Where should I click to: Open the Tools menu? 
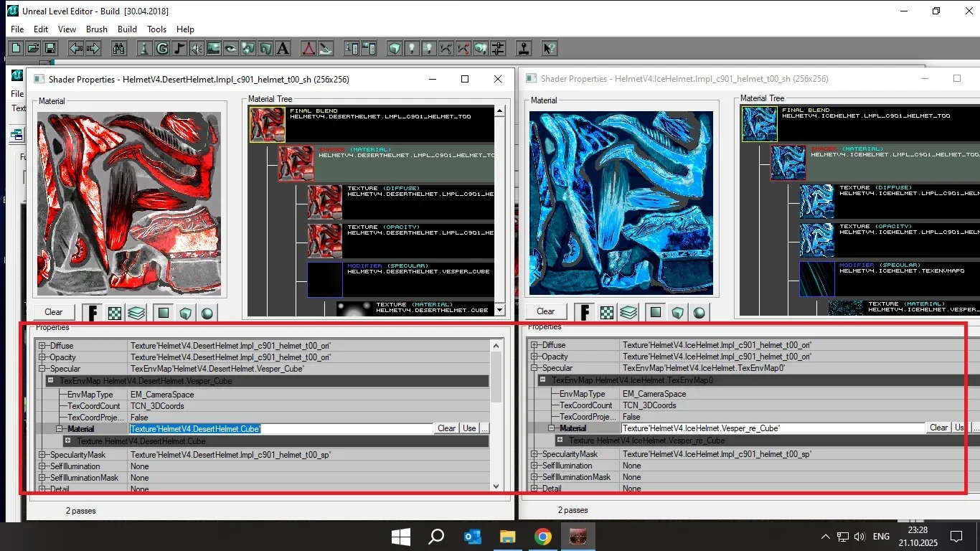pos(156,29)
